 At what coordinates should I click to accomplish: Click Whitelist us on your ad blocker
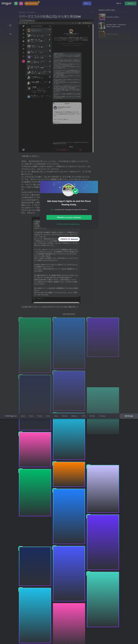tap(69, 217)
